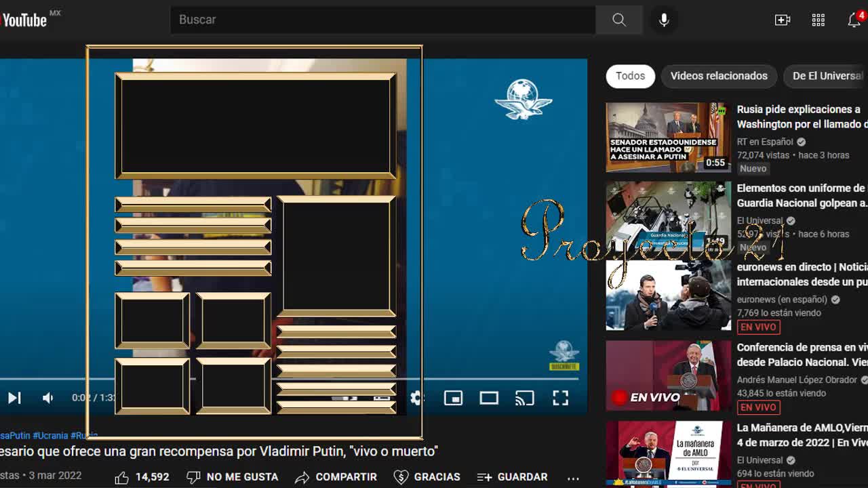Like the video with 14,592 likes
This screenshot has width=868, height=488.
click(142, 477)
